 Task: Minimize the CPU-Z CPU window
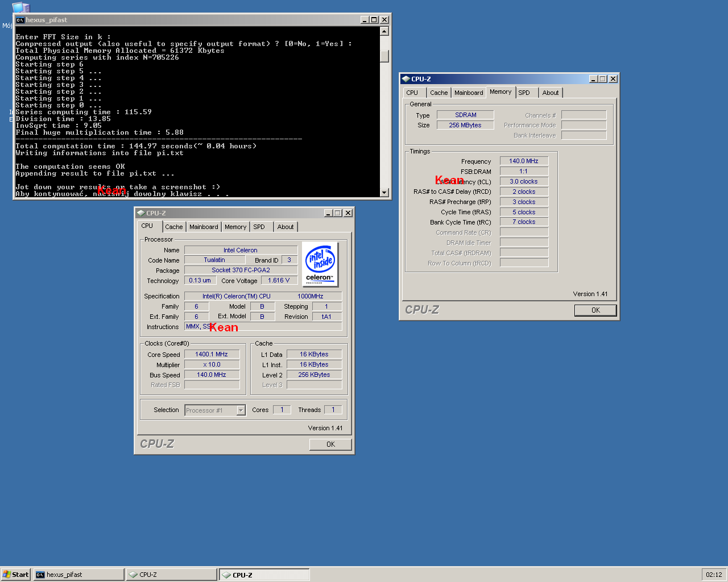pyautogui.click(x=328, y=213)
